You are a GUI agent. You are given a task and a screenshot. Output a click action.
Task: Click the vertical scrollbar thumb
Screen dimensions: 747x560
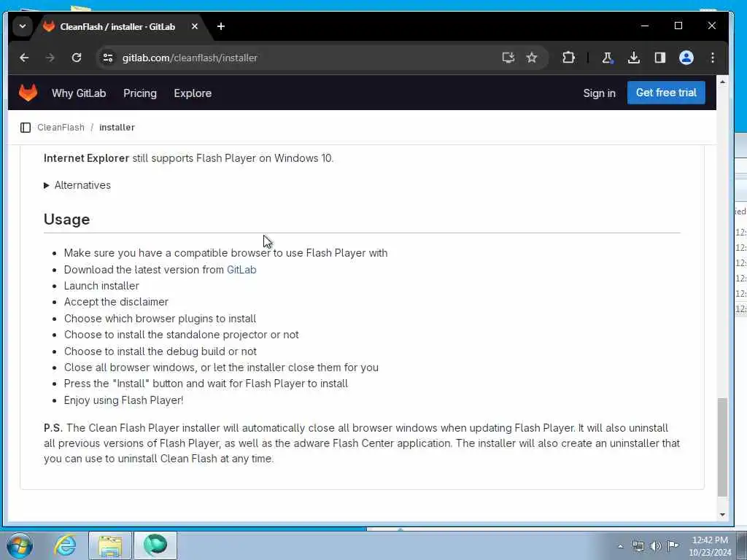(722, 447)
